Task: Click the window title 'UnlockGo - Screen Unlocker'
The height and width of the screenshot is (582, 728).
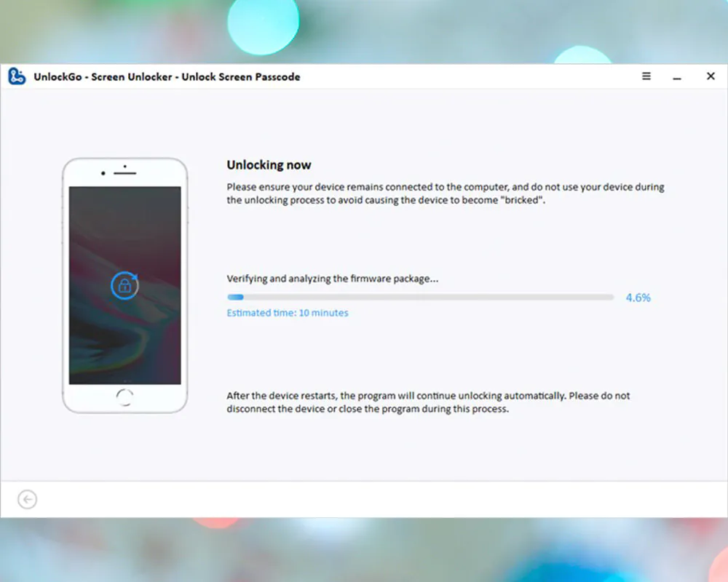Action: [x=103, y=76]
